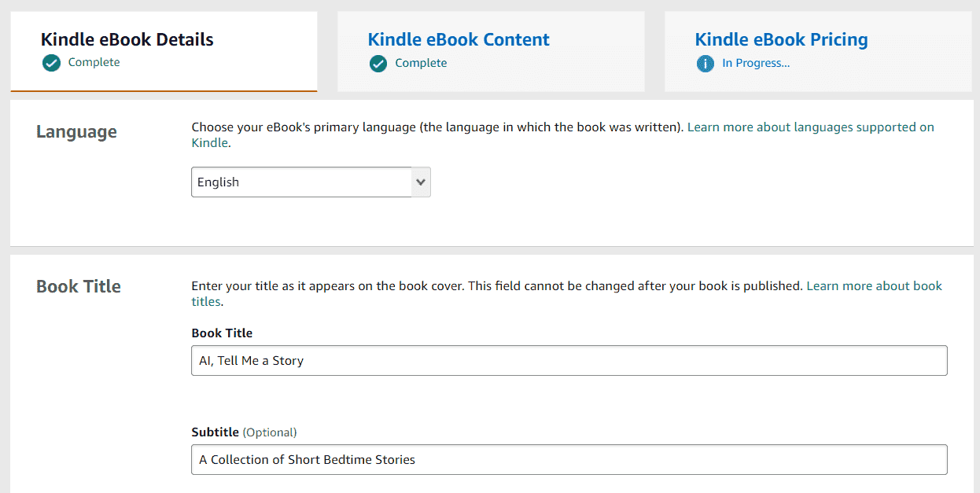Image resolution: width=980 pixels, height=493 pixels.
Task: Click the blue info icon under Kindle eBook Pricing
Action: (x=706, y=63)
